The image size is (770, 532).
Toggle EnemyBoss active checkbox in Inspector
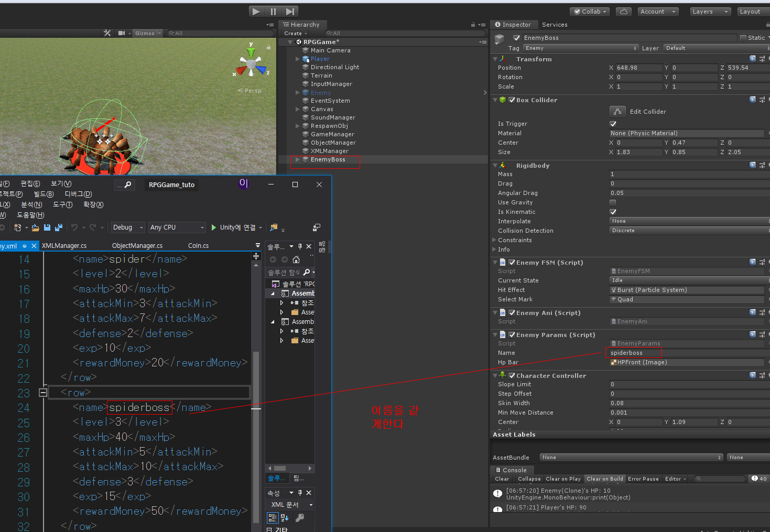click(516, 38)
